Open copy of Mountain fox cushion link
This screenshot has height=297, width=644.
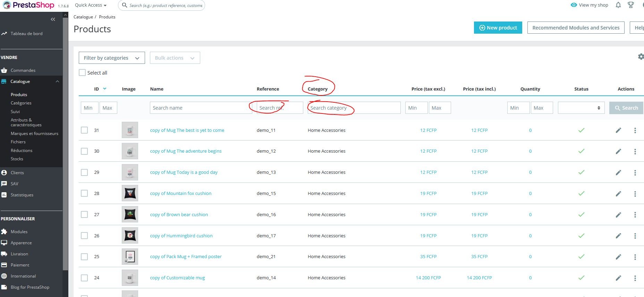click(180, 194)
